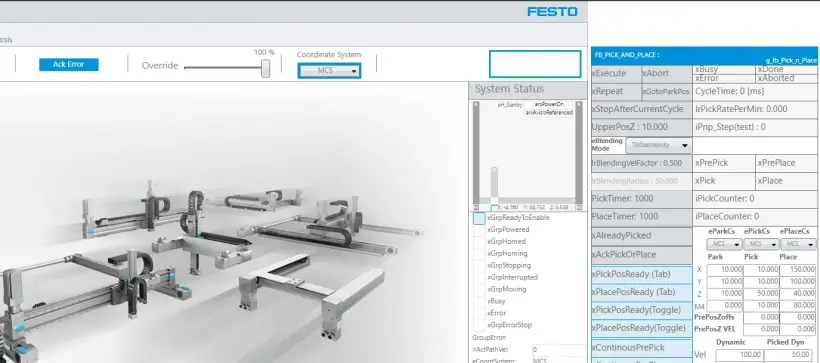Open the Coordinate System MCS dropdown

tap(329, 71)
